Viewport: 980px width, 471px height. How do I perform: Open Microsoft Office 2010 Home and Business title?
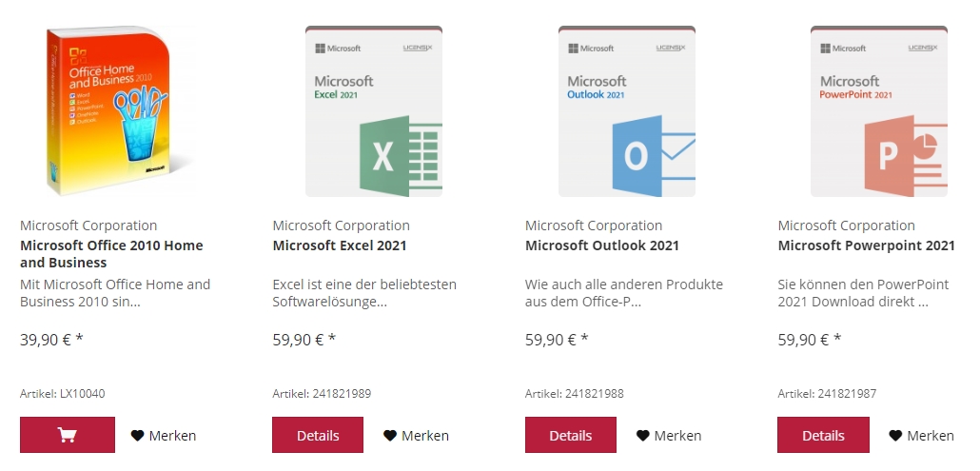click(111, 254)
